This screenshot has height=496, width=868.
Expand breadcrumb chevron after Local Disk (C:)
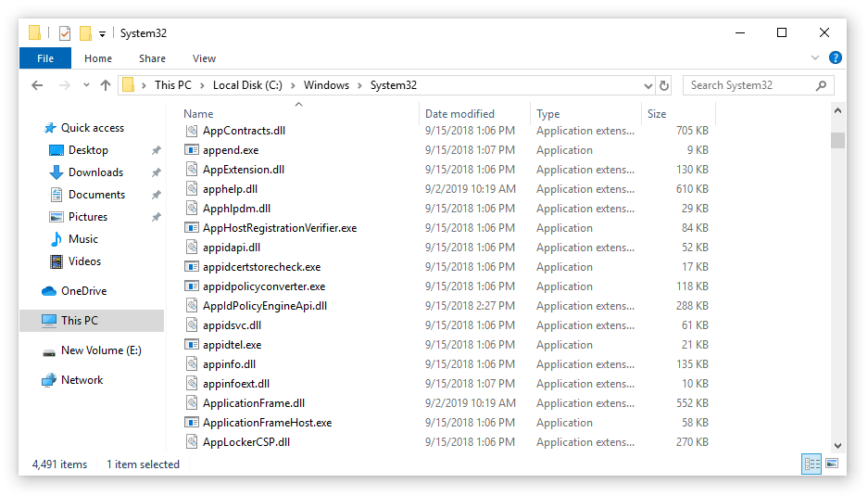[293, 85]
